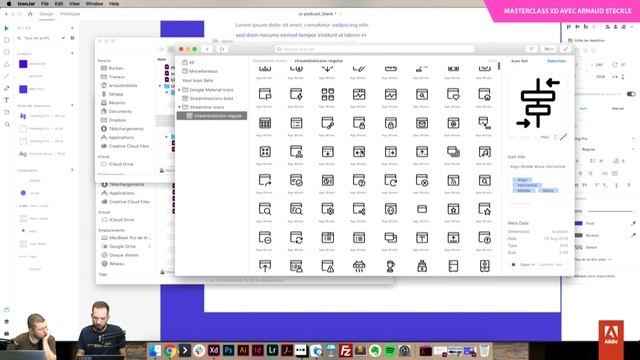This screenshot has width=640, height=360.
Task: Adjust the XD opacity slider
Action: (611, 211)
